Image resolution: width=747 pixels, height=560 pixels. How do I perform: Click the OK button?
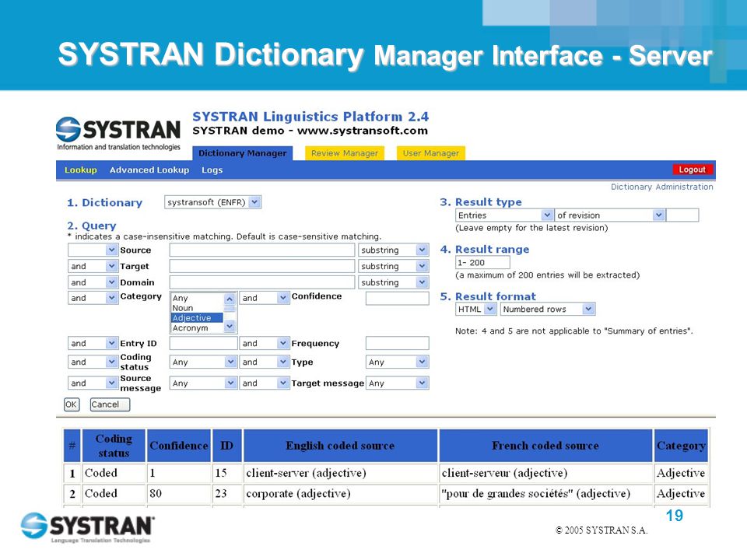coord(72,404)
